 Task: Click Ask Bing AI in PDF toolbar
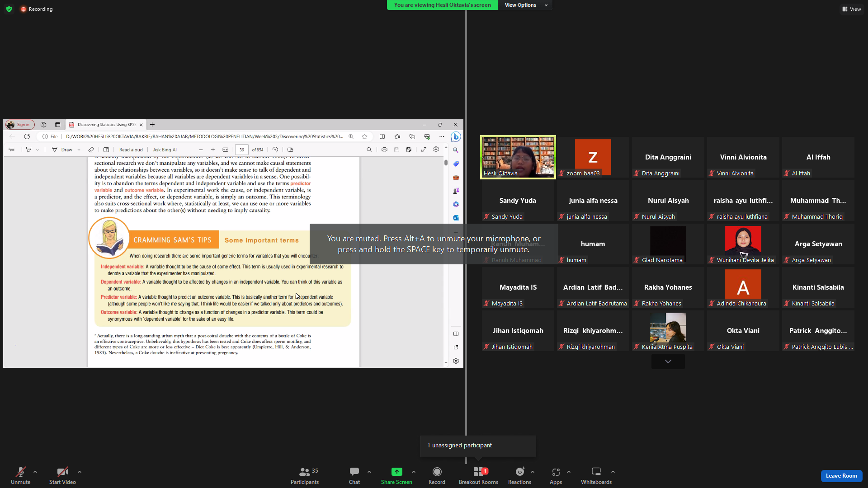pos(165,150)
